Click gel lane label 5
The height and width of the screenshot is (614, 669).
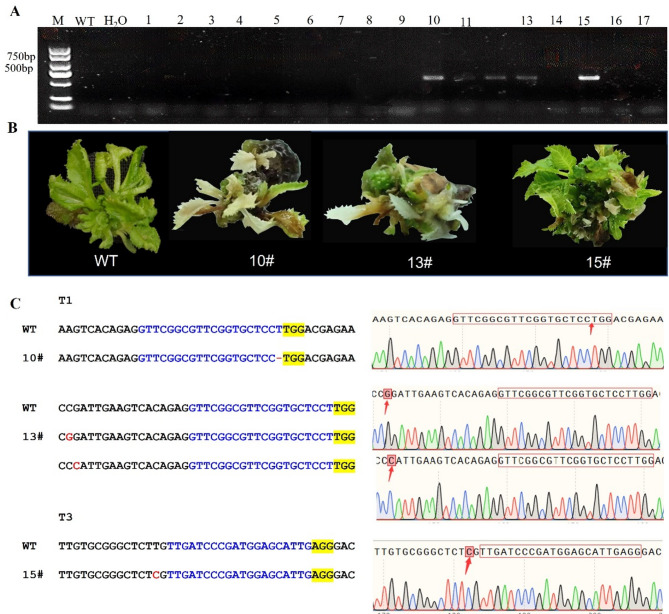coord(276,20)
